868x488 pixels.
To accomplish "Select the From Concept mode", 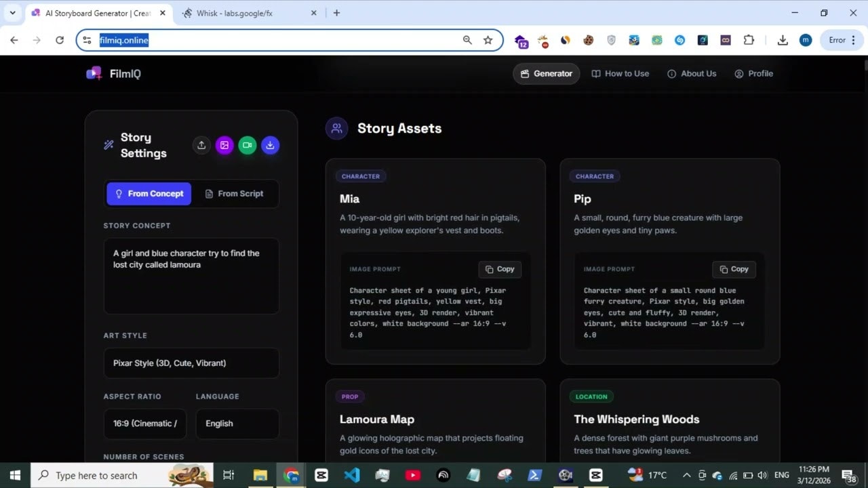I will click(x=149, y=193).
